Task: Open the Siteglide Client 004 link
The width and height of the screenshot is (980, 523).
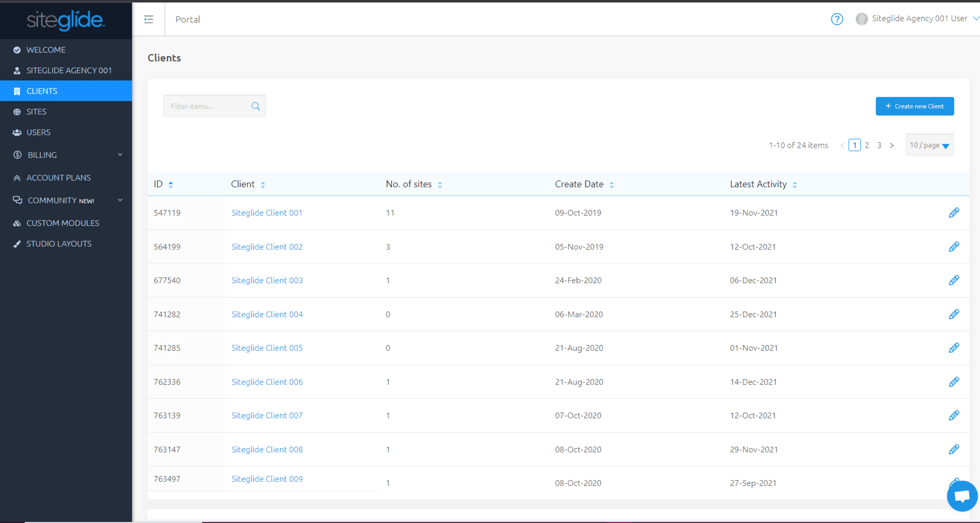Action: (267, 315)
